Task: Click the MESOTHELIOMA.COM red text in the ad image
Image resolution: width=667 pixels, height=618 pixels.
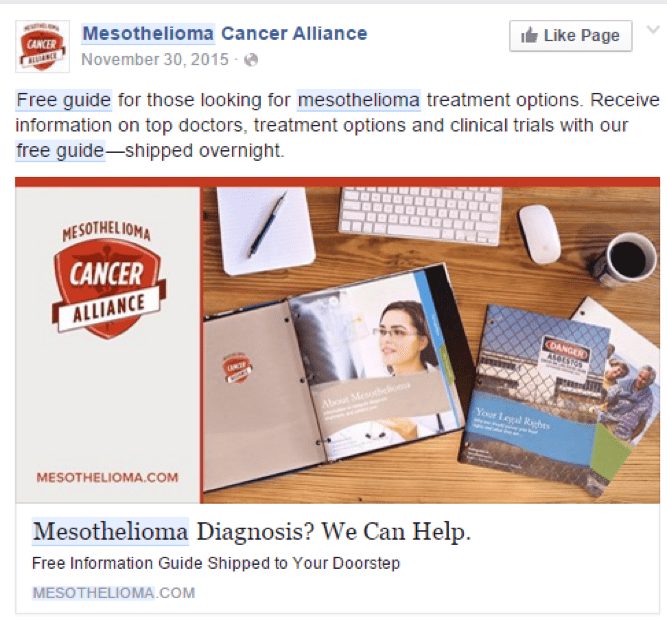Action: tap(107, 477)
